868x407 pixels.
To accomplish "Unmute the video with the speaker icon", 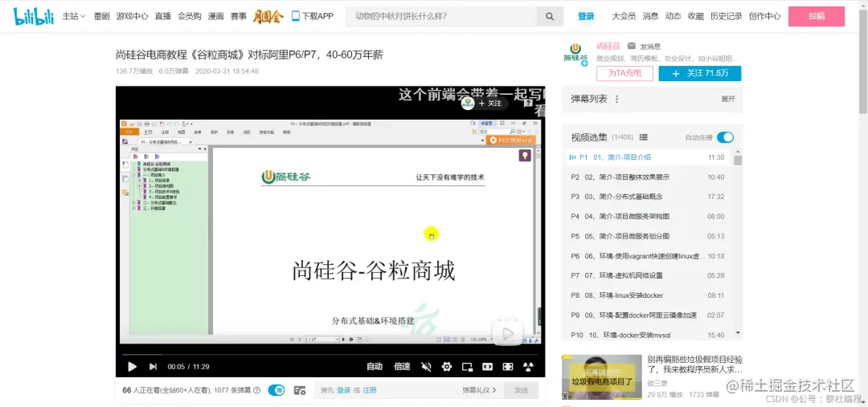I will [x=426, y=366].
